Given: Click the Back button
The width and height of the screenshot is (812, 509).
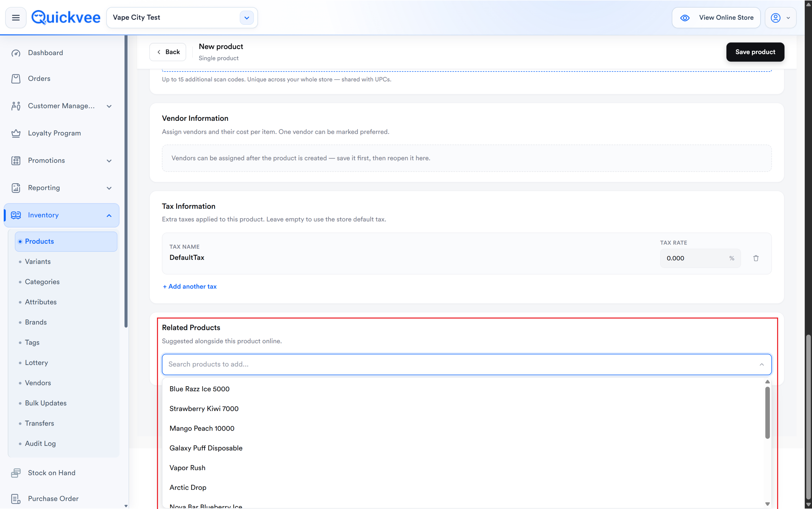Looking at the screenshot, I should point(168,52).
